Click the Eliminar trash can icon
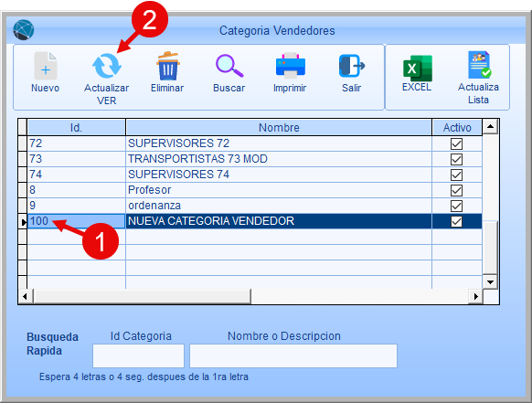Image resolution: width=532 pixels, height=403 pixels. tap(168, 66)
